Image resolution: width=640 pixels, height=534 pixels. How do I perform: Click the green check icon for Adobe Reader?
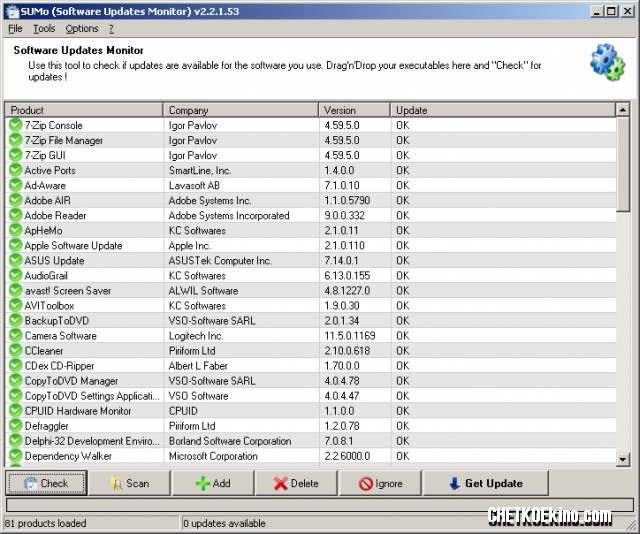(x=16, y=215)
